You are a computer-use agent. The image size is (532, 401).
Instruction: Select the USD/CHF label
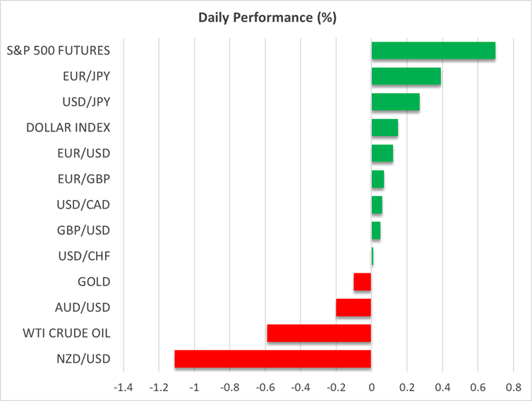tap(85, 256)
